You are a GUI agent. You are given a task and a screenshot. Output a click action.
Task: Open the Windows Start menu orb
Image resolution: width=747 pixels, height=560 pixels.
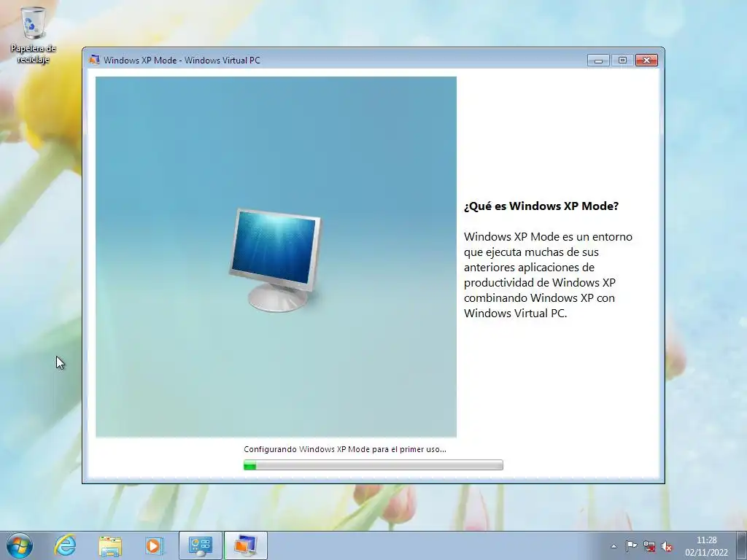click(x=20, y=545)
